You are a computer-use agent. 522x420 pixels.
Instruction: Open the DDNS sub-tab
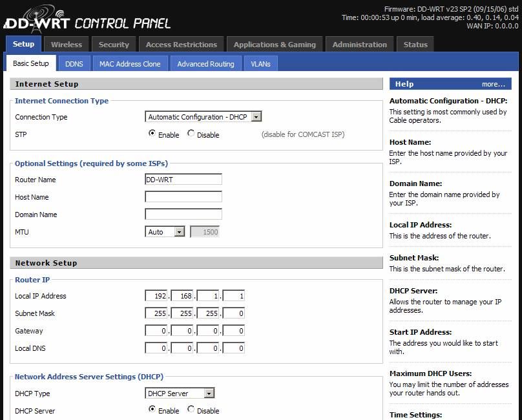(x=74, y=63)
